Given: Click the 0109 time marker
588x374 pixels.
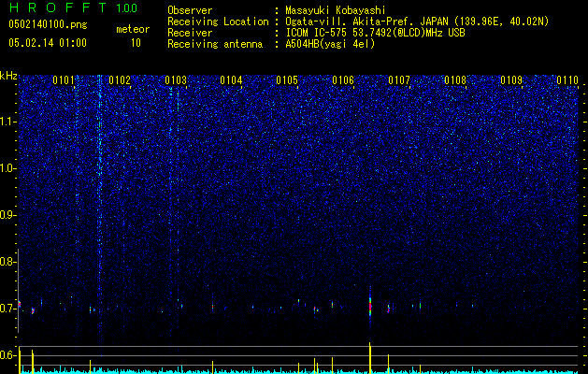Looking at the screenshot, I should coord(511,80).
